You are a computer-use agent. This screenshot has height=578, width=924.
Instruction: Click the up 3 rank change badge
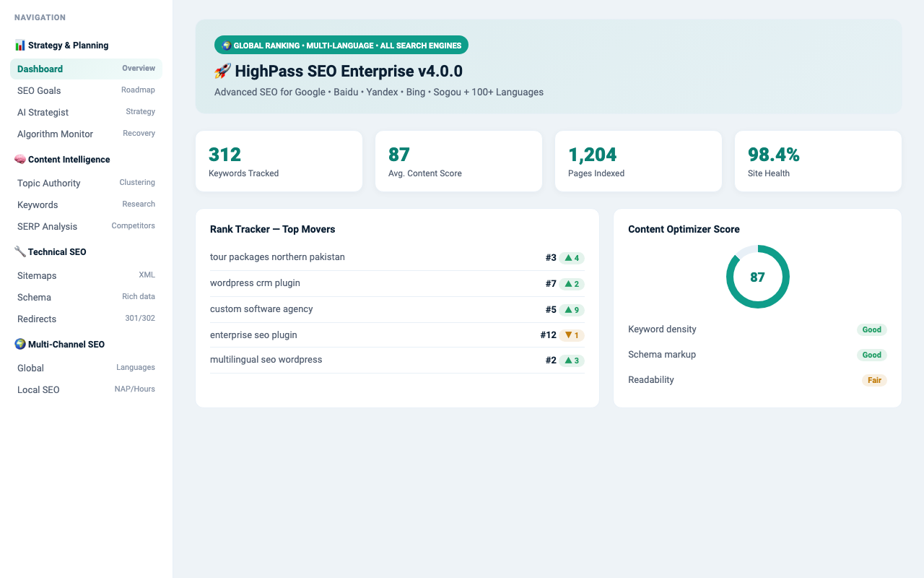coord(572,361)
